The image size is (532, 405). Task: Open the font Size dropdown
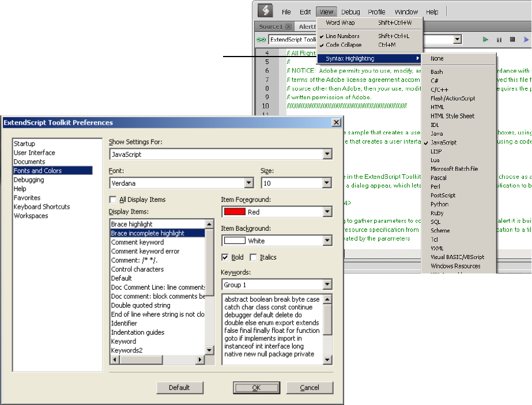(x=327, y=183)
